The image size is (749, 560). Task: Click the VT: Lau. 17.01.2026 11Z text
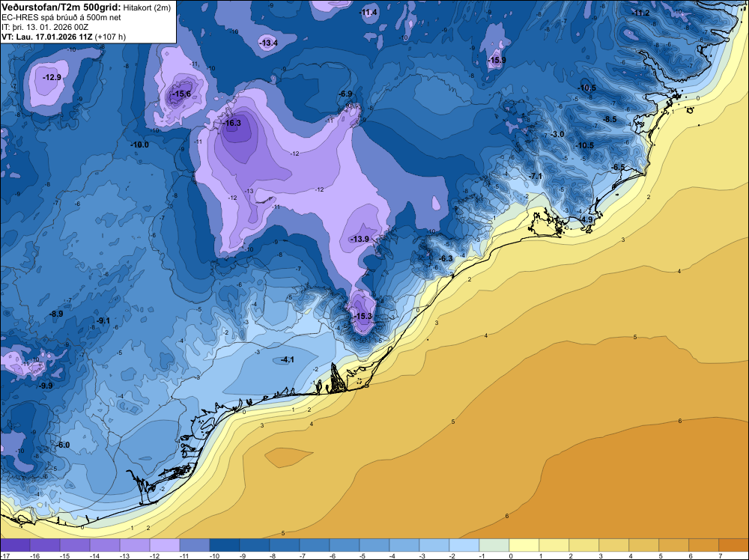coord(47,37)
